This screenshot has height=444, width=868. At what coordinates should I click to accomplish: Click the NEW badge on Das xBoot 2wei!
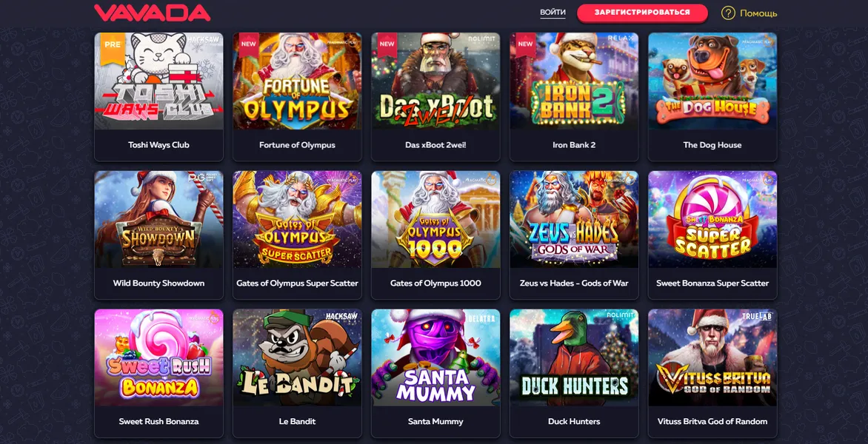(387, 44)
